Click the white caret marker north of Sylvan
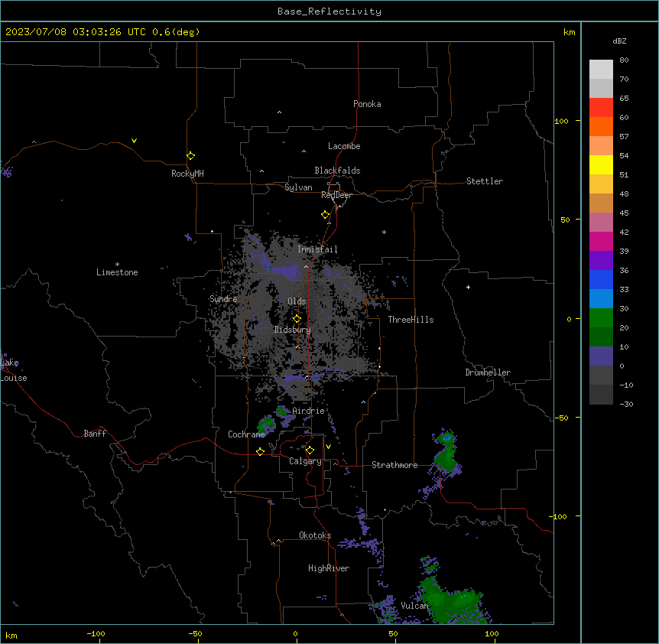The height and width of the screenshot is (644, 659). pos(261,171)
